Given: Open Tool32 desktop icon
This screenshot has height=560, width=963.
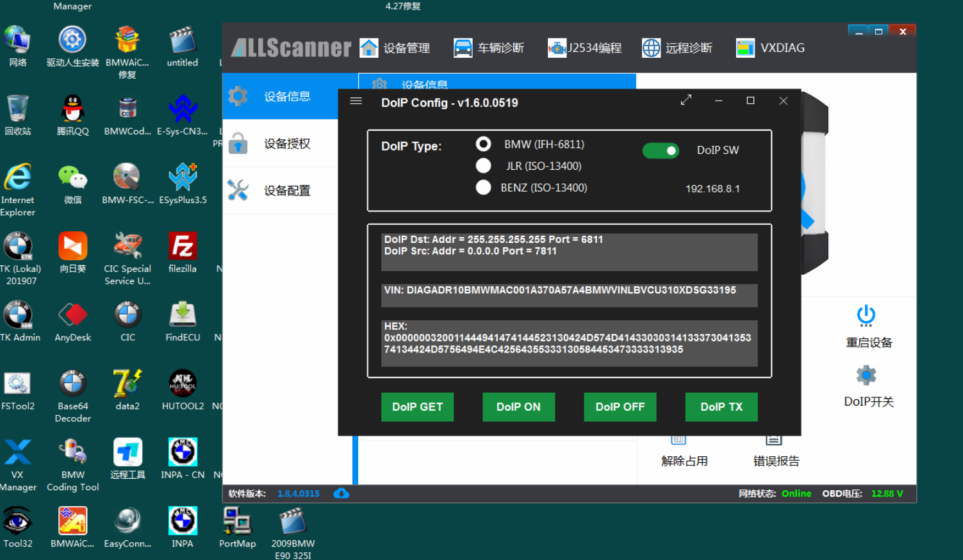Looking at the screenshot, I should coord(17,527).
